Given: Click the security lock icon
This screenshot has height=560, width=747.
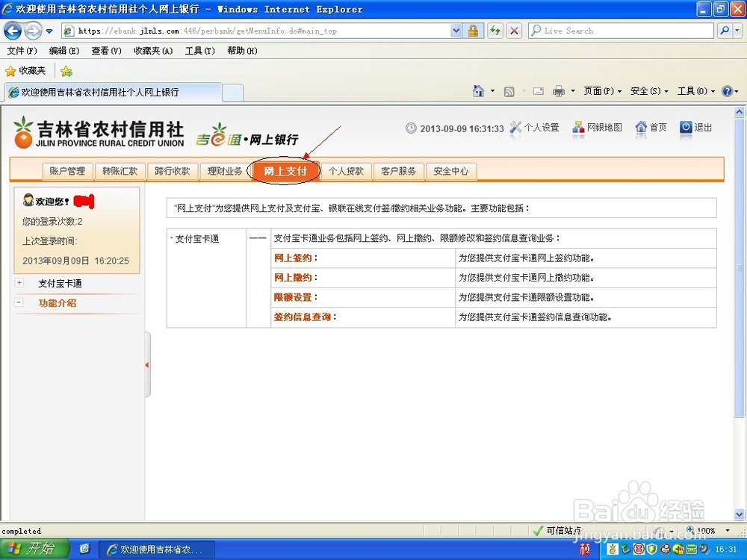Looking at the screenshot, I should coord(473,31).
